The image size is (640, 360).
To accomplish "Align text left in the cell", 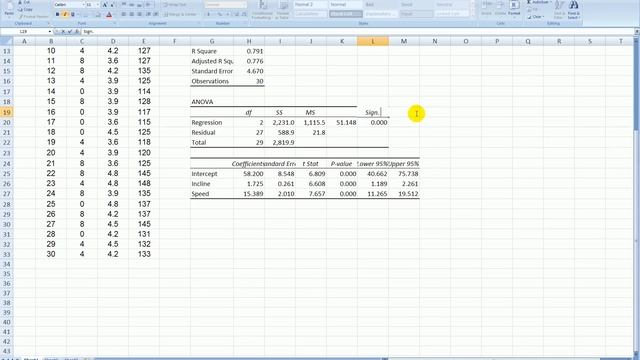I will 124,14.
